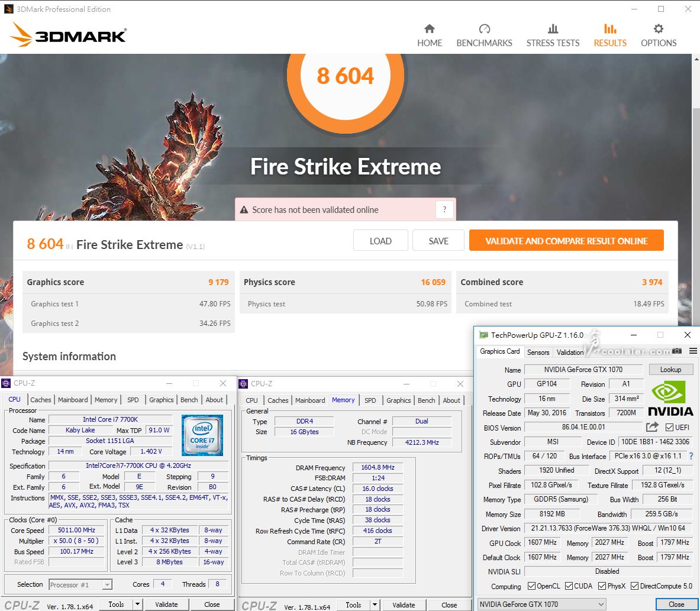Click the Lookup button in GPU-Z
The width and height of the screenshot is (700, 611).
point(670,370)
